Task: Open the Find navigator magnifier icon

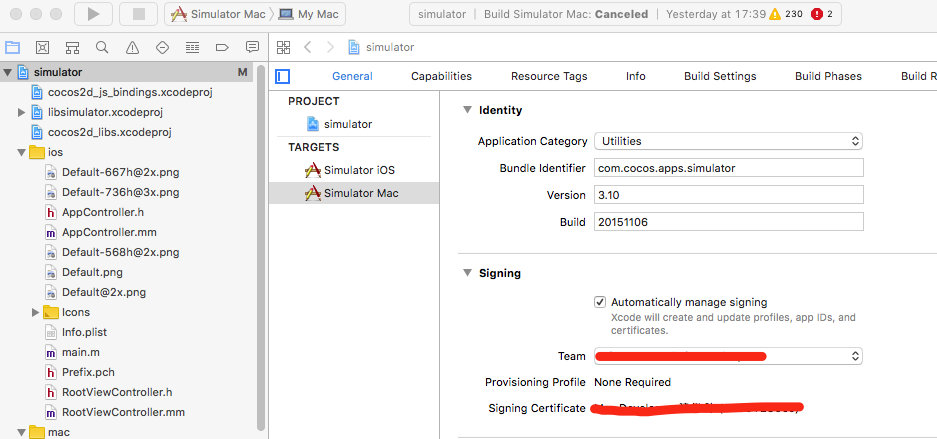Action: coord(102,47)
